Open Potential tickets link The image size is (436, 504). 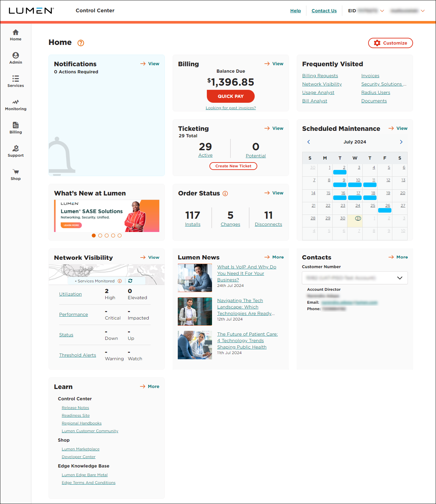(x=256, y=156)
